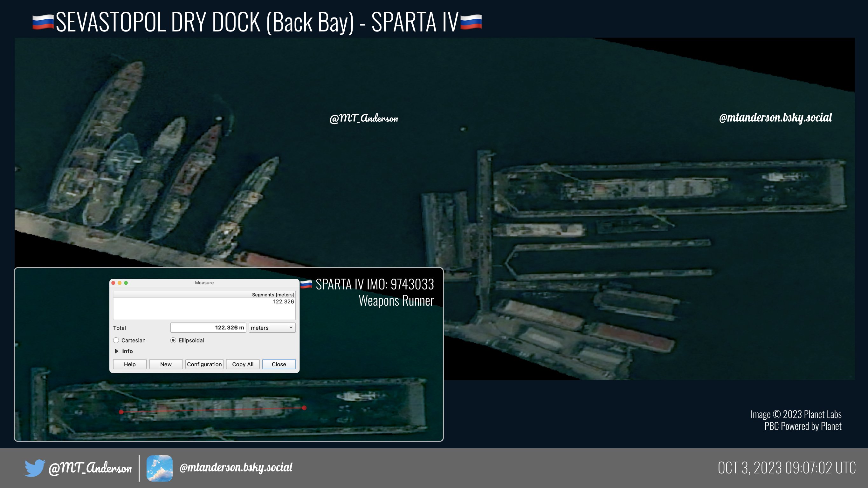Open the meters unit dropdown
The height and width of the screenshot is (488, 868).
tap(272, 328)
